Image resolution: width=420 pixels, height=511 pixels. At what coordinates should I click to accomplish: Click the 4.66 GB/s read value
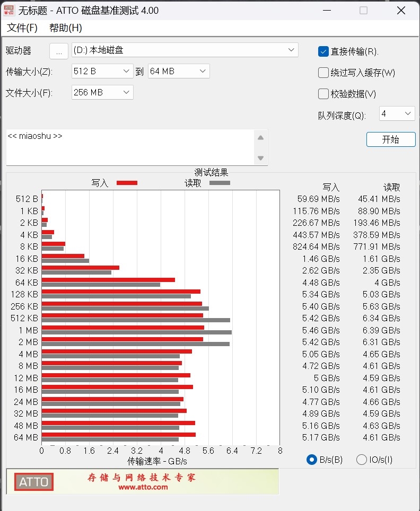pos(381,402)
